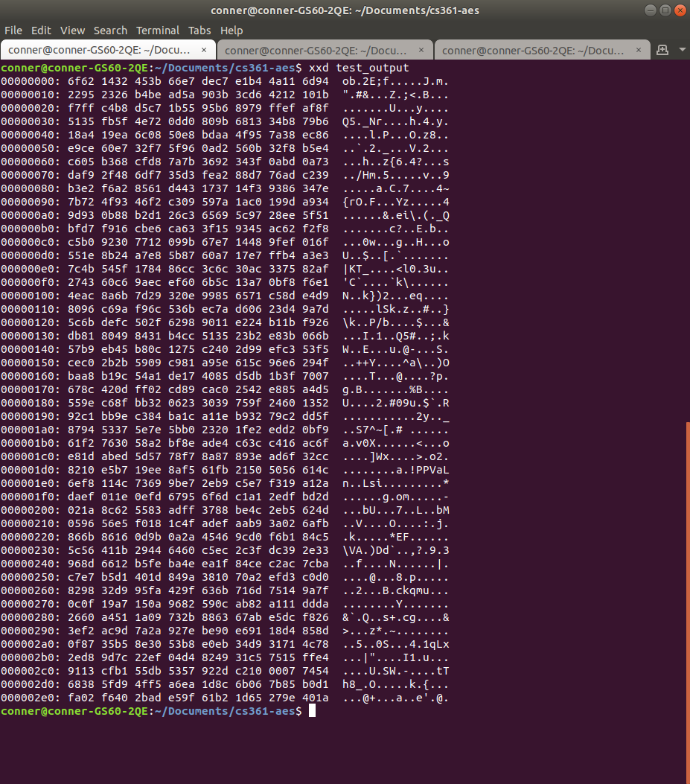Screen dimensions: 690x784
Task: Open the File menu
Action: (x=13, y=31)
